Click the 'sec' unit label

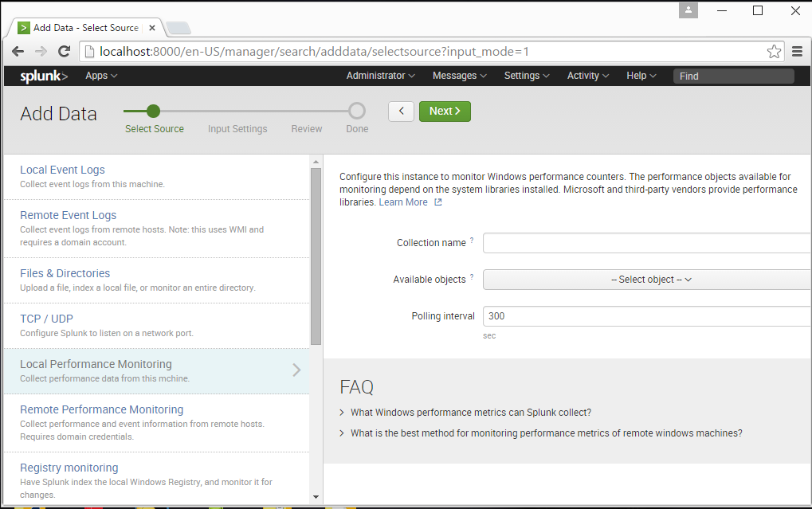tap(489, 336)
